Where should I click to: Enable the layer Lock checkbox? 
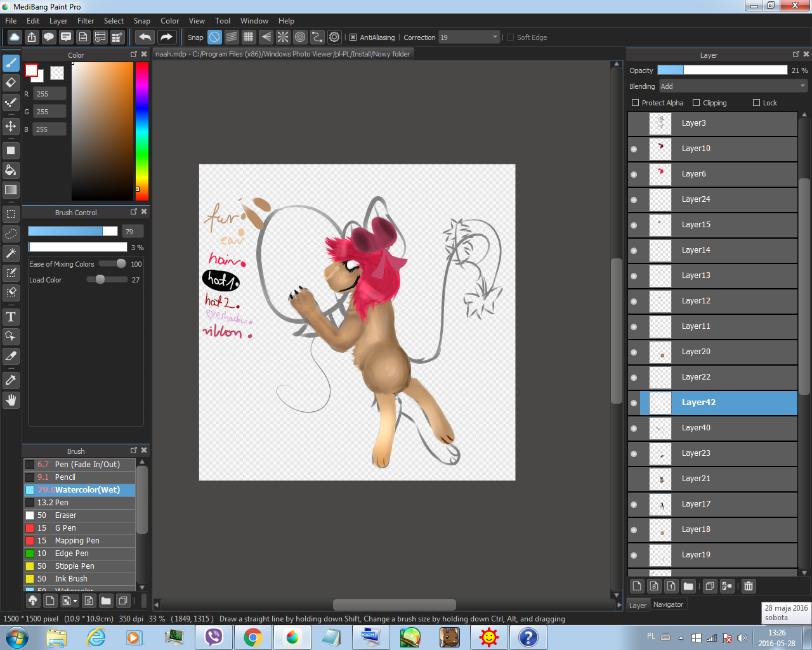(x=756, y=103)
